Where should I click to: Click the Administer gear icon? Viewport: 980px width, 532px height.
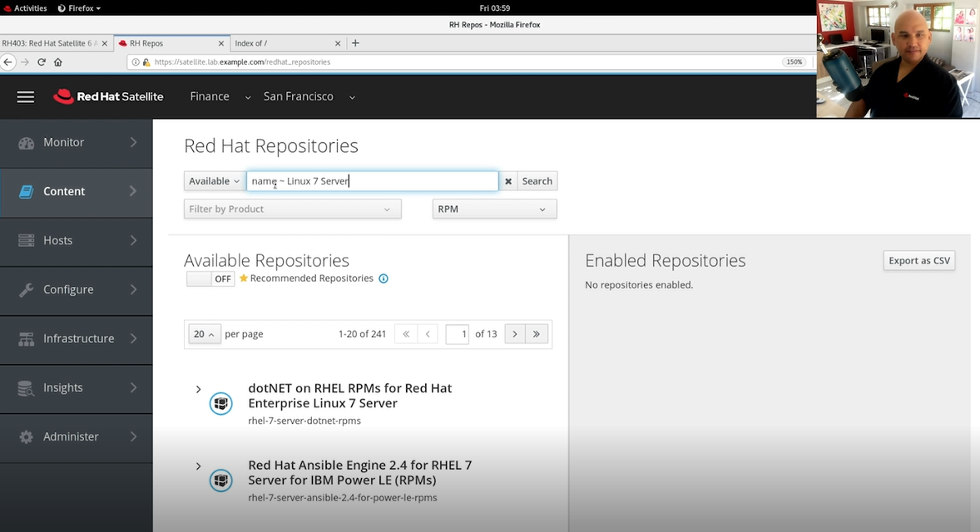click(x=27, y=437)
